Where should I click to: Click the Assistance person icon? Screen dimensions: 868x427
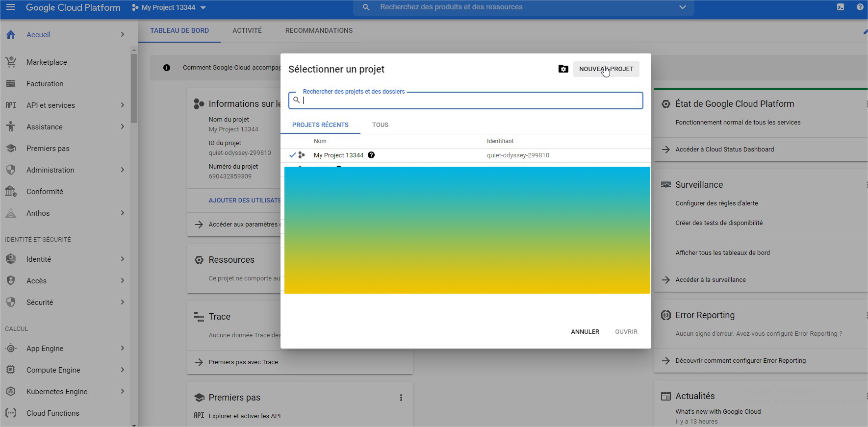11,126
